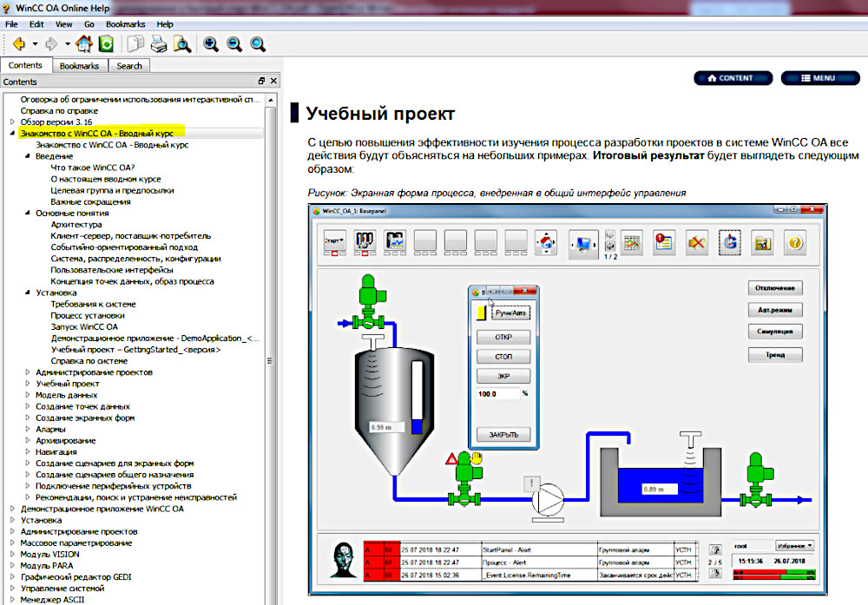The image size is (868, 605).
Task: Reset zoom with the plain magnifier icon
Action: [258, 44]
